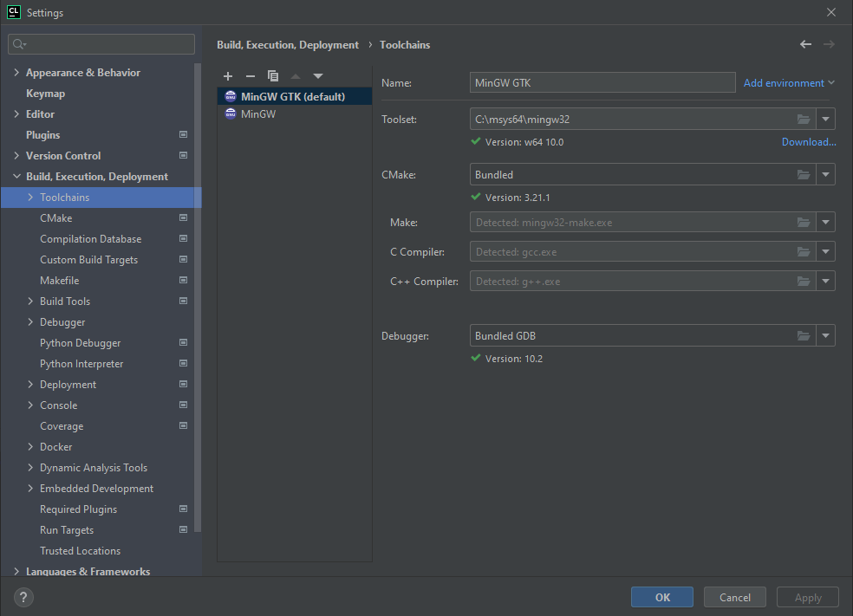Click the move down arrow icon

[318, 76]
